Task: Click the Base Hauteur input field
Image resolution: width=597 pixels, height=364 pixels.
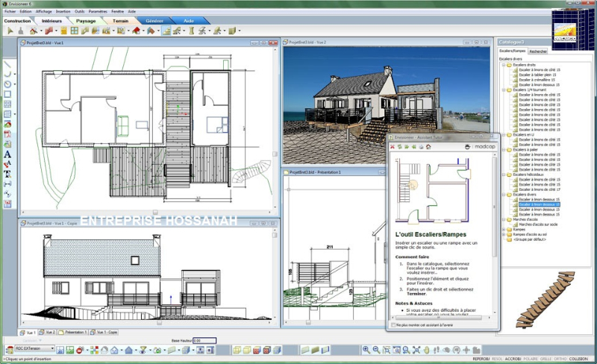Action: click(x=204, y=341)
